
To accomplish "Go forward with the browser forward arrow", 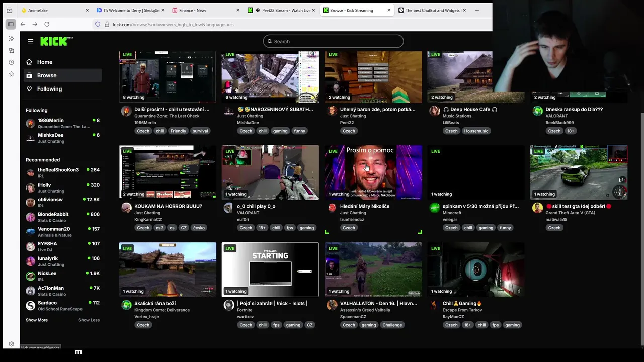I will point(35,24).
